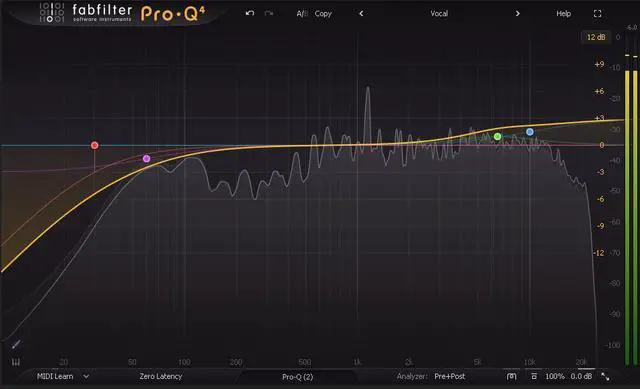Click the yellow EQ curve near 1k
The image size is (640, 389).
click(357, 145)
